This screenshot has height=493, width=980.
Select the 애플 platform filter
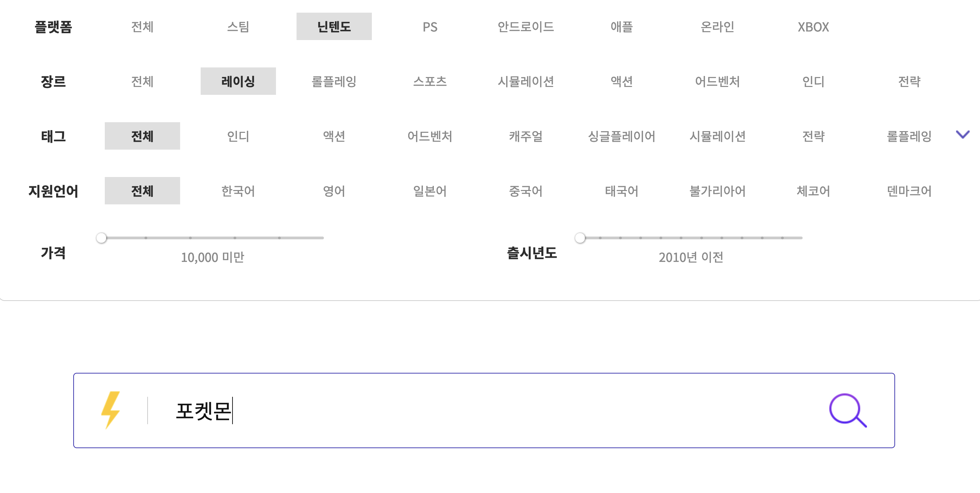(x=621, y=27)
